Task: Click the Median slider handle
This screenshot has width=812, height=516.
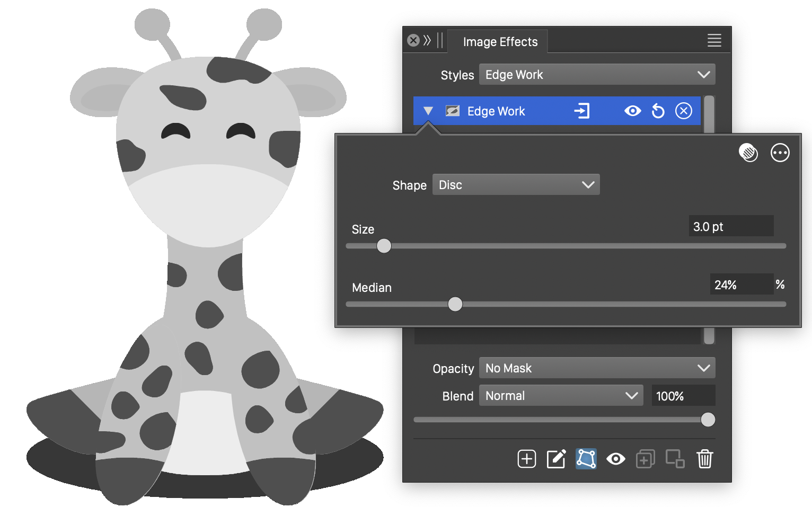Action: [x=455, y=304]
